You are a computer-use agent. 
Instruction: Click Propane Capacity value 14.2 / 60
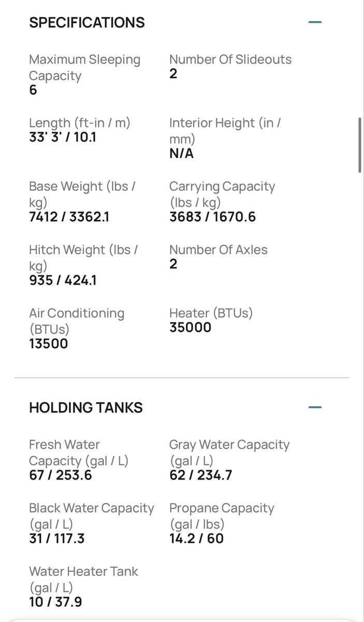click(x=197, y=539)
